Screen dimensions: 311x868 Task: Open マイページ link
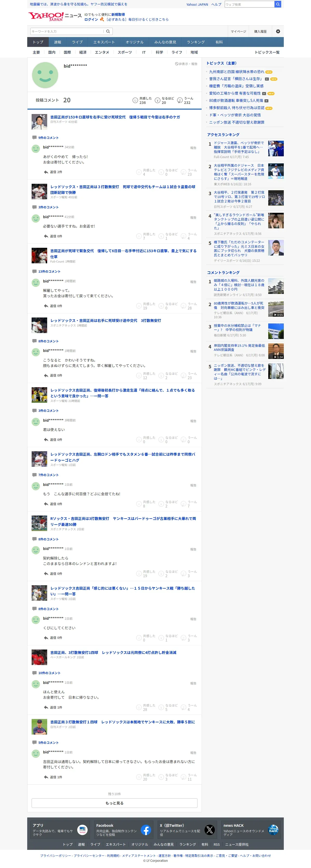click(x=238, y=31)
